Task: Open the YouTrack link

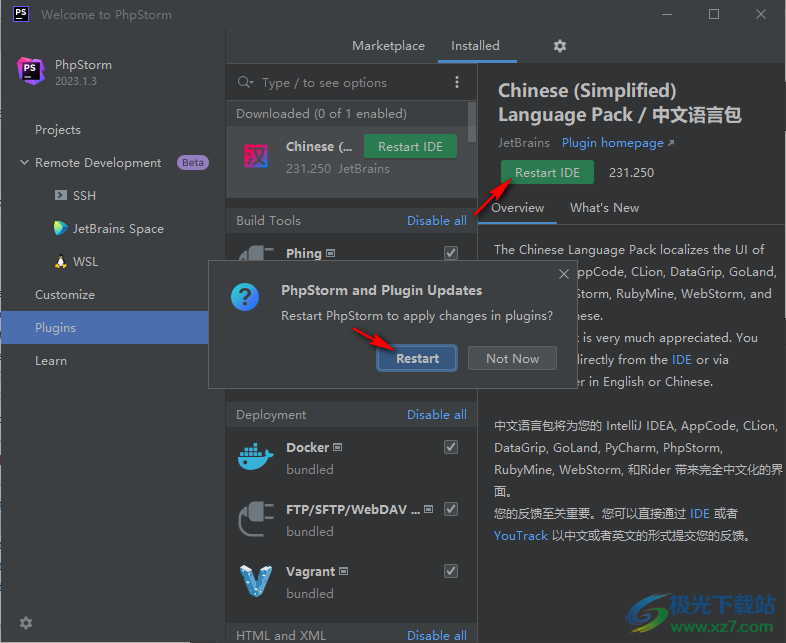Action: coord(521,536)
